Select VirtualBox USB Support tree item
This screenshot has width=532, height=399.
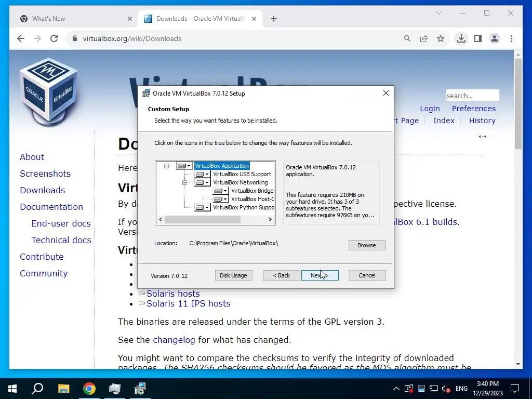click(x=242, y=175)
